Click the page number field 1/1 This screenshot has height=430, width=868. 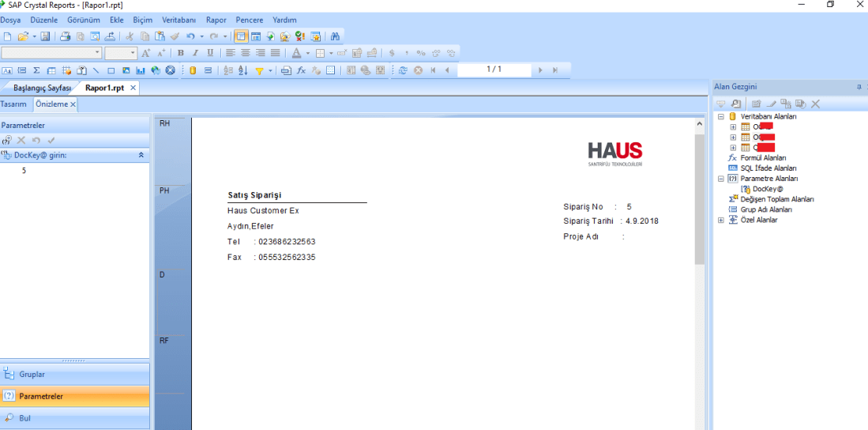494,70
